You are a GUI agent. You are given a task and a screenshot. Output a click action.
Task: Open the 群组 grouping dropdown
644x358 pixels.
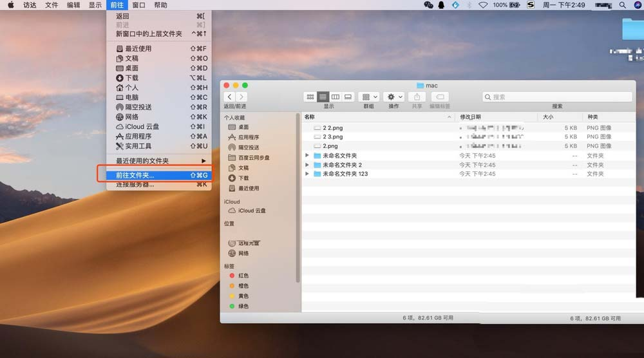click(369, 97)
